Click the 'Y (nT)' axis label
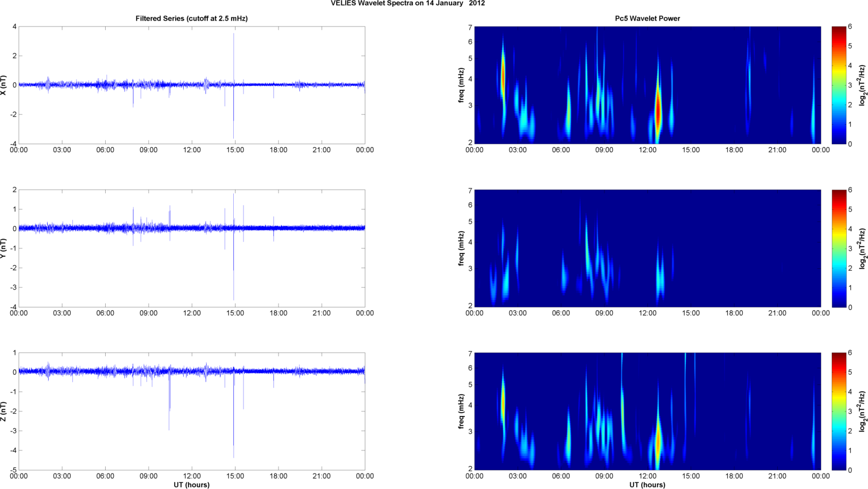The height and width of the screenshot is (489, 868). tap(5, 248)
